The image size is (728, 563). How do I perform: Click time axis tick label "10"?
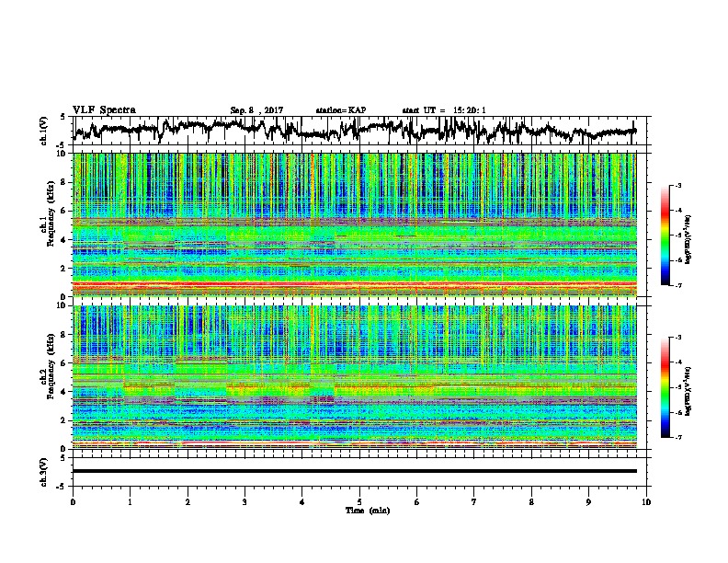coord(646,502)
